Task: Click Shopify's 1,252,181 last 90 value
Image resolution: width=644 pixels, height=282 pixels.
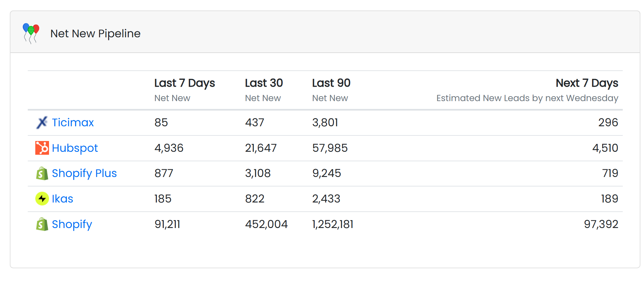Action: (333, 224)
